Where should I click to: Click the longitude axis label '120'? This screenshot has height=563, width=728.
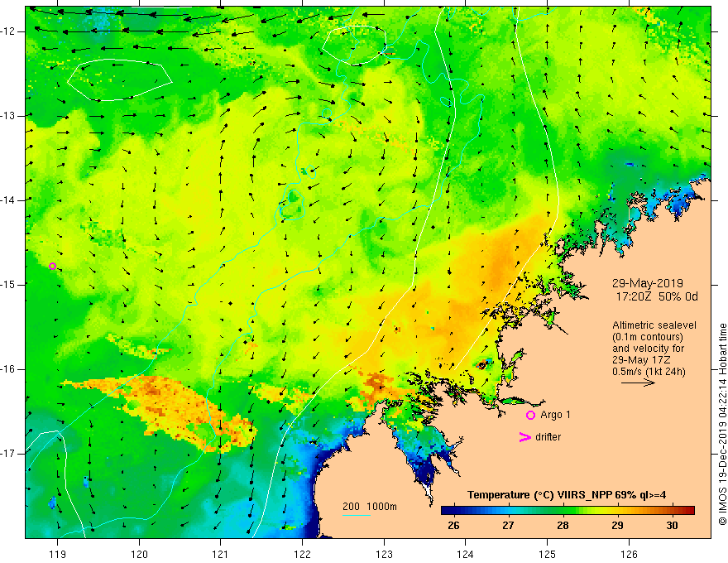tap(139, 554)
